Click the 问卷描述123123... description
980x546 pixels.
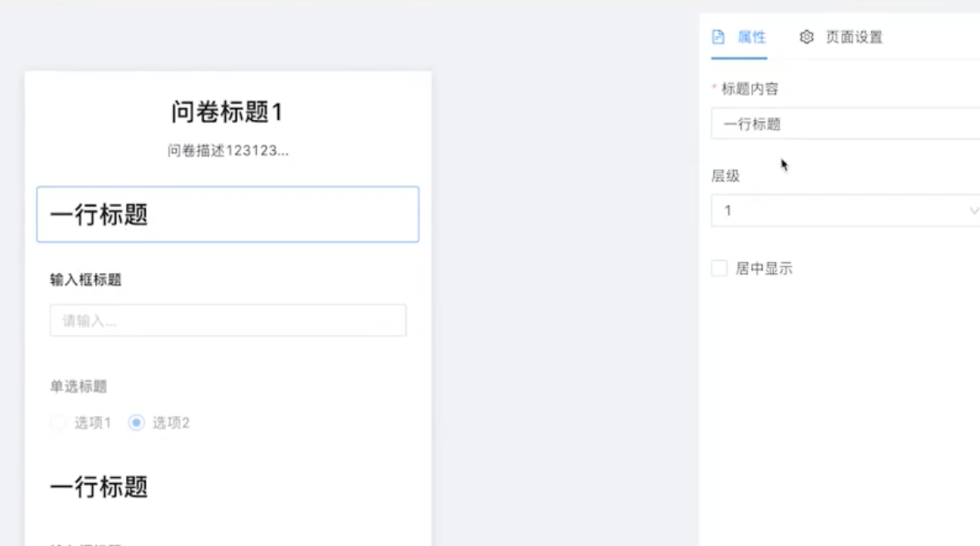point(228,150)
